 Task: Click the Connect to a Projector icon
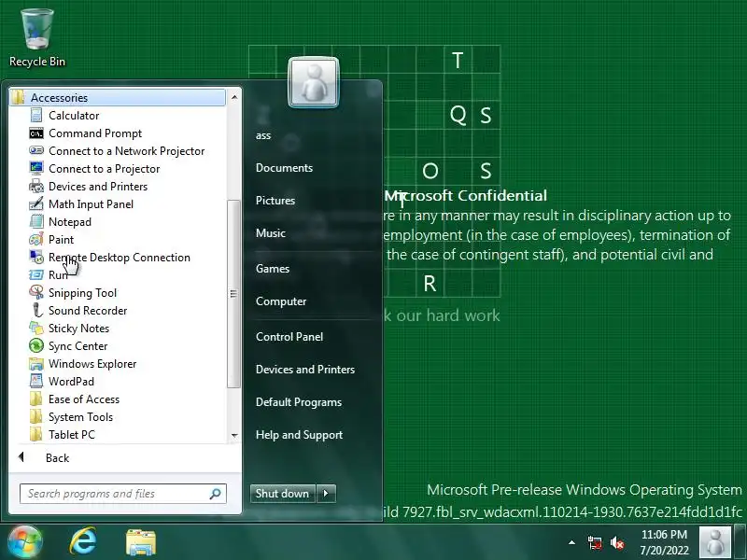[x=36, y=168]
